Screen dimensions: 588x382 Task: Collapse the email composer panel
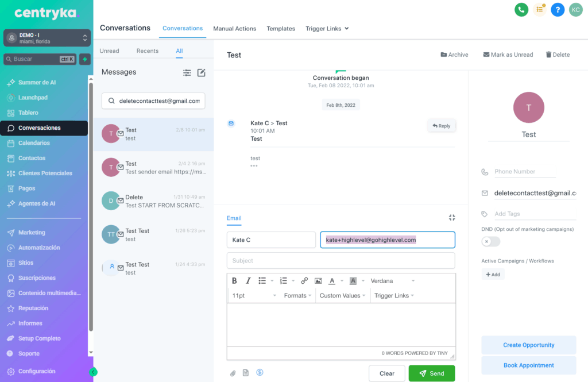click(x=452, y=218)
